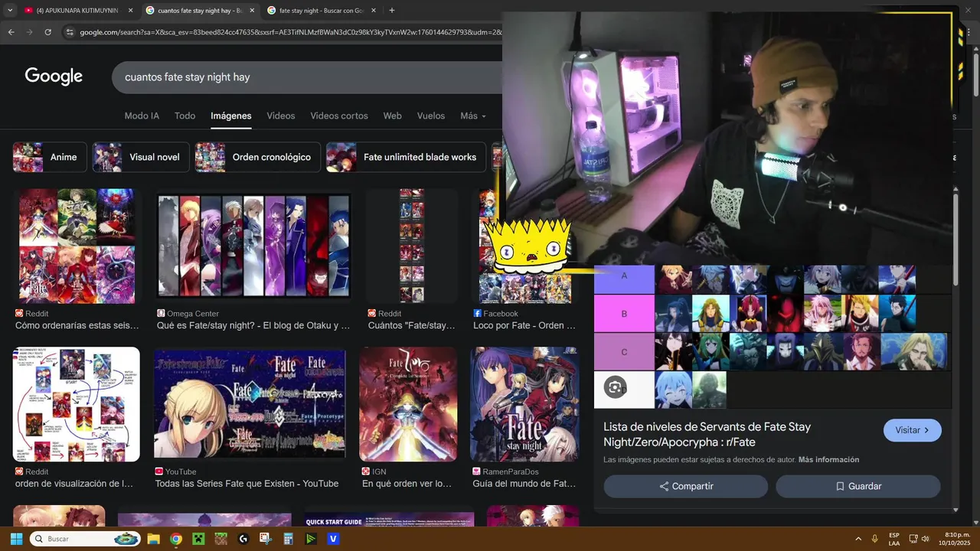Viewport: 980px width, 551px height.
Task: Open the Minecraft grass block taskbar icon
Action: point(220,539)
